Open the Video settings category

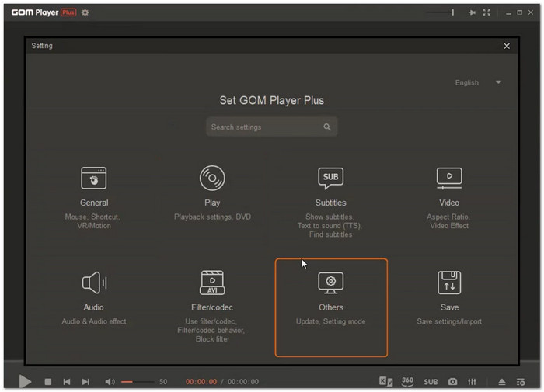coord(449,198)
